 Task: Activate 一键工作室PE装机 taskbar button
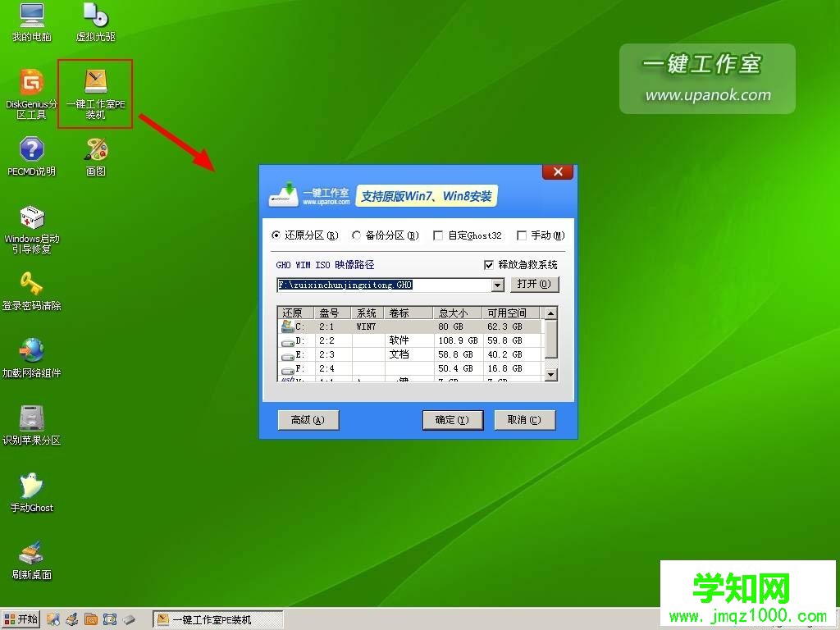[x=217, y=620]
